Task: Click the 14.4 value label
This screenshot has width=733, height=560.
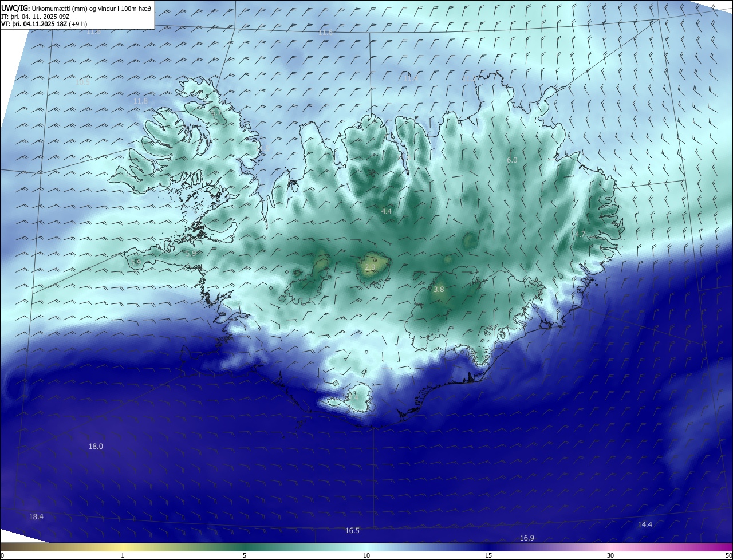Action: [x=645, y=524]
